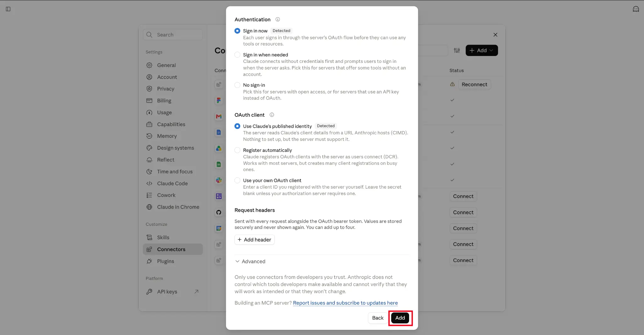Viewport: 644px width, 335px height.
Task: Click the Google Sheets connector icon
Action: (219, 164)
